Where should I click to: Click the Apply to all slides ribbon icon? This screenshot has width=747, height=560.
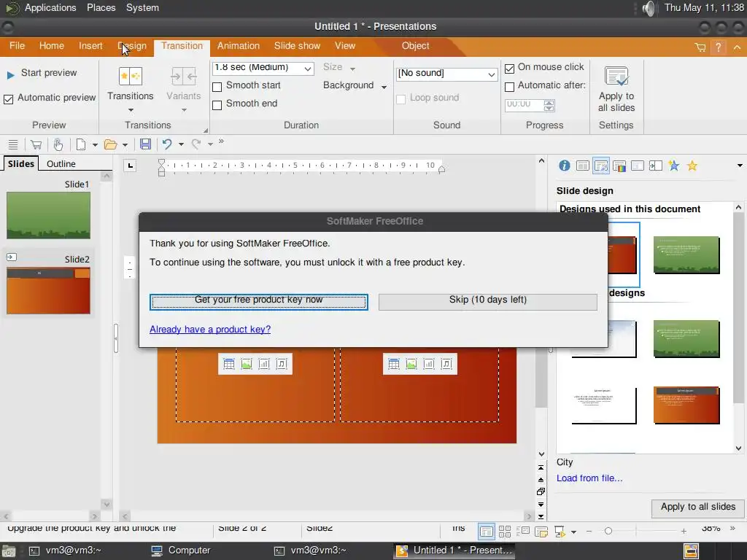(616, 76)
